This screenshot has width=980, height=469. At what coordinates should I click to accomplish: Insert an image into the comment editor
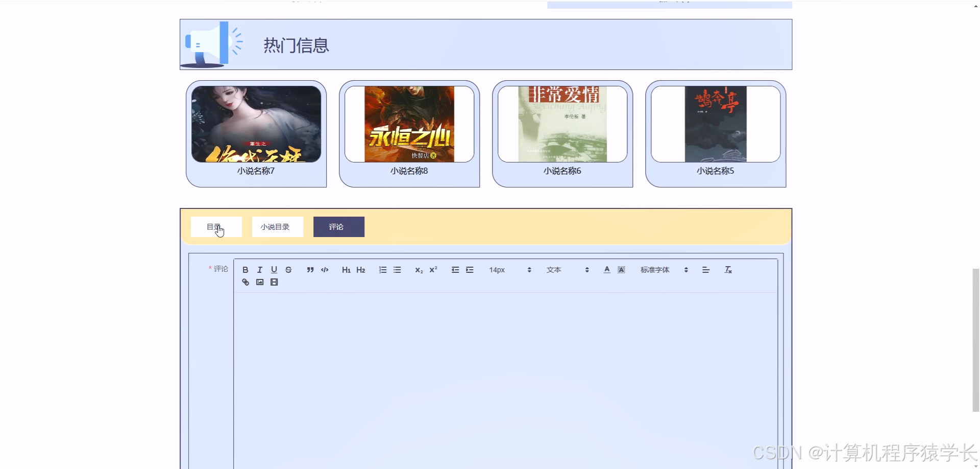(260, 282)
